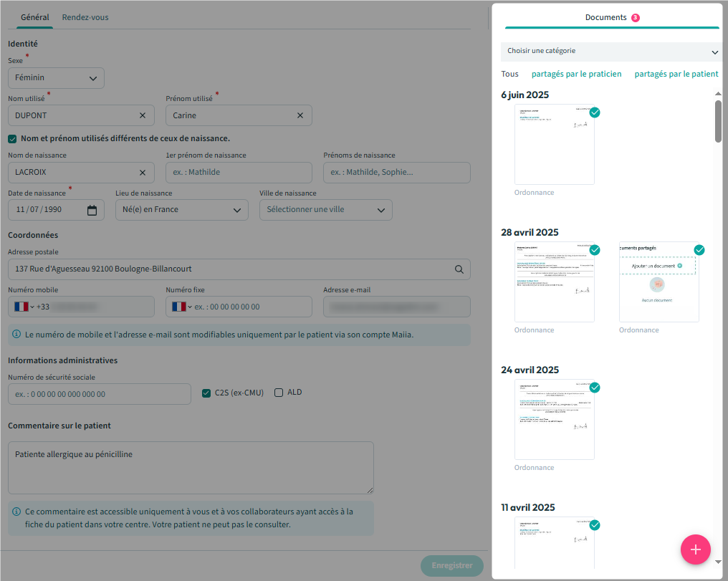This screenshot has width=728, height=581.
Task: Click the Enregistrer button
Action: click(452, 565)
